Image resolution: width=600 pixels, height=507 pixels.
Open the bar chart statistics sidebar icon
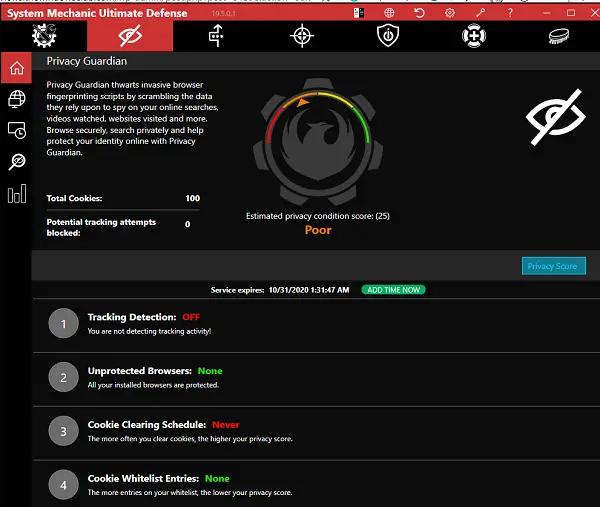click(x=16, y=194)
